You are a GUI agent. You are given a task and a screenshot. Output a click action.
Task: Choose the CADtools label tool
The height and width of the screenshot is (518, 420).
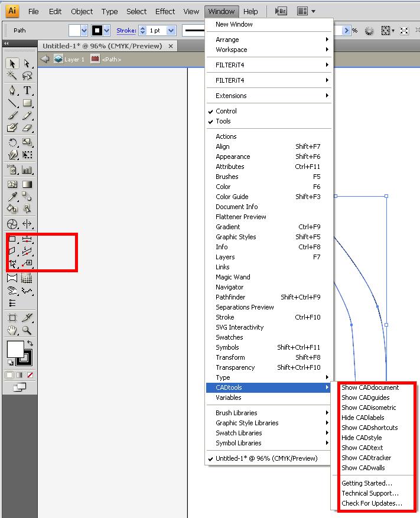[27, 263]
